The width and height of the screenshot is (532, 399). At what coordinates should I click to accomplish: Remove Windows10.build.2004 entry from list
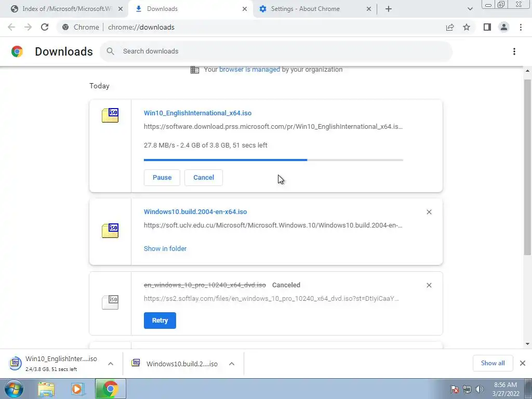click(429, 212)
